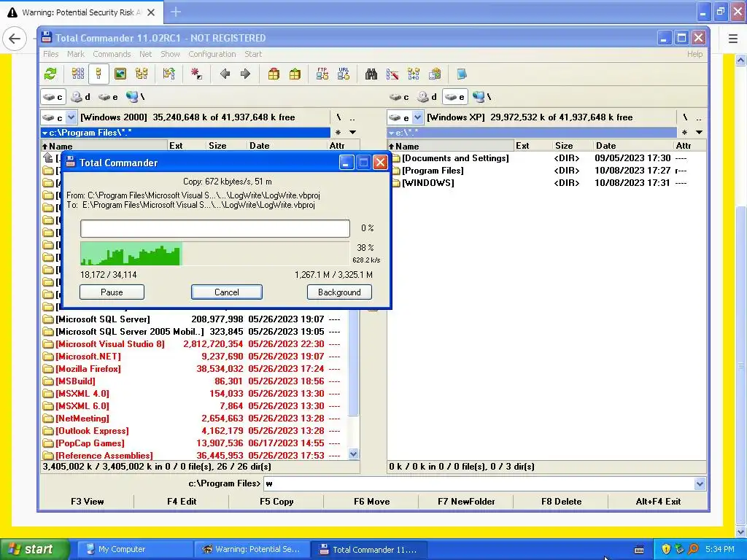The height and width of the screenshot is (560, 747).
Task: Select the [Mozilla Firefox] folder
Action: pyautogui.click(x=88, y=368)
